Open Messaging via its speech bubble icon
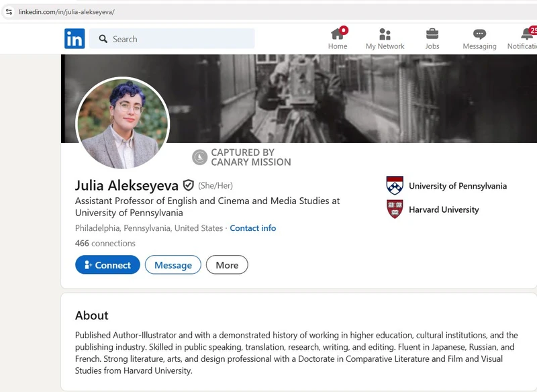The image size is (537, 392). click(x=479, y=34)
